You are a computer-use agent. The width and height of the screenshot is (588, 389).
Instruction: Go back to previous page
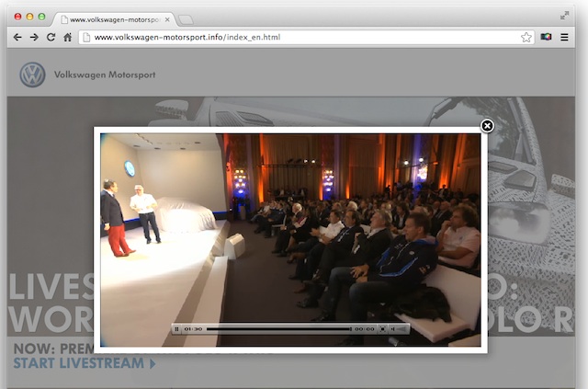click(16, 37)
